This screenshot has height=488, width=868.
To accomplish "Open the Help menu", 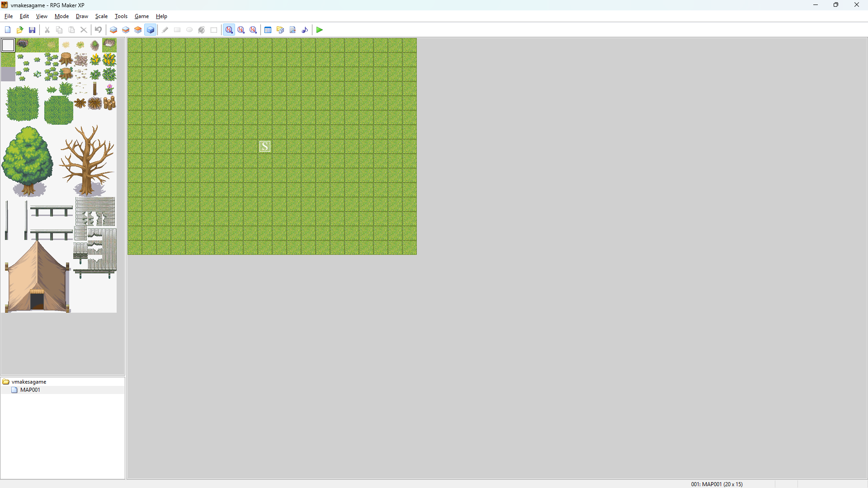I will (161, 16).
